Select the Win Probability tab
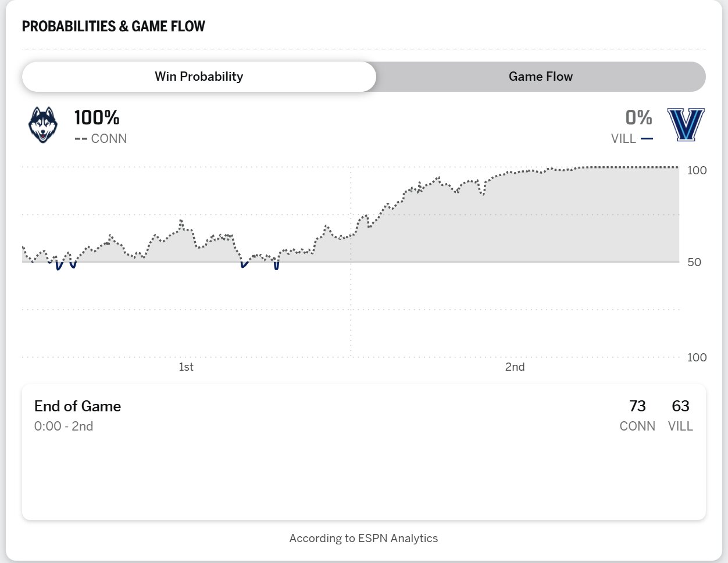Image resolution: width=728 pixels, height=563 pixels. 199,77
